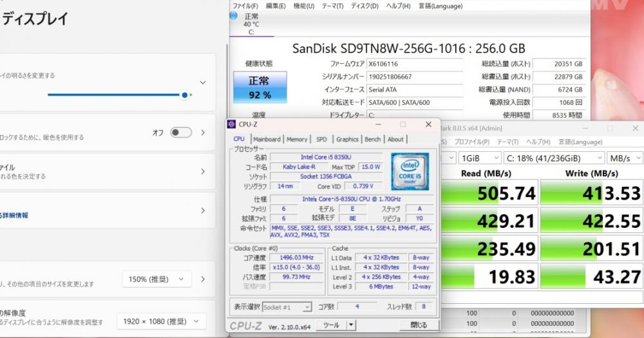Open テーマ(T) menu in CrystalDiskMark
The width and height of the screenshot is (644, 338).
[x=508, y=142]
